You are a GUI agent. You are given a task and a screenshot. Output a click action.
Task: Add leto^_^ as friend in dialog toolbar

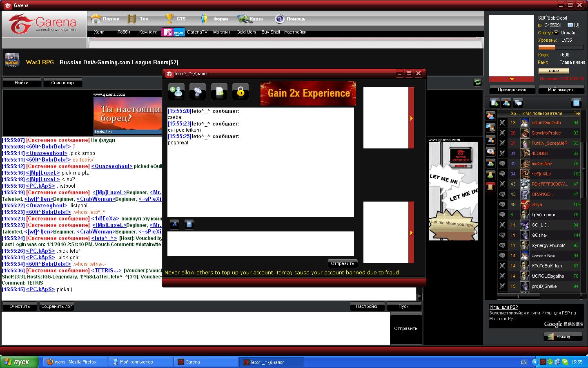(x=176, y=92)
